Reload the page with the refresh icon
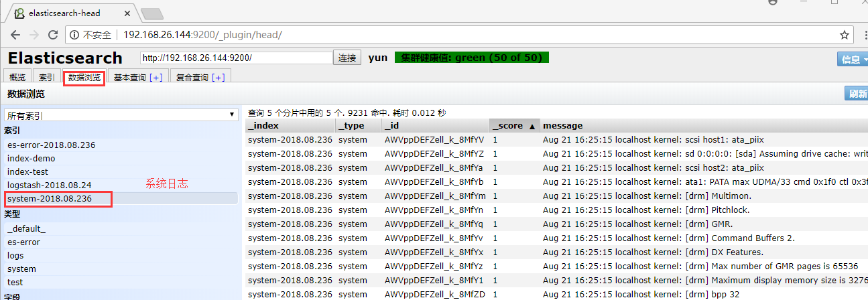 (52, 35)
